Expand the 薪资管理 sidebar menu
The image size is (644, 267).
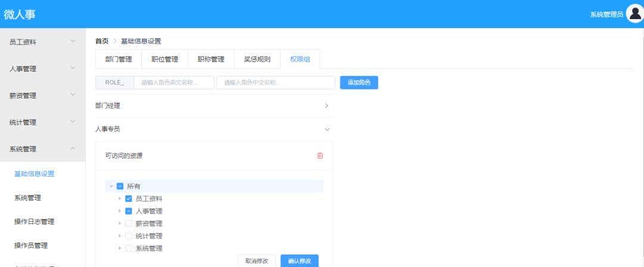click(x=43, y=96)
